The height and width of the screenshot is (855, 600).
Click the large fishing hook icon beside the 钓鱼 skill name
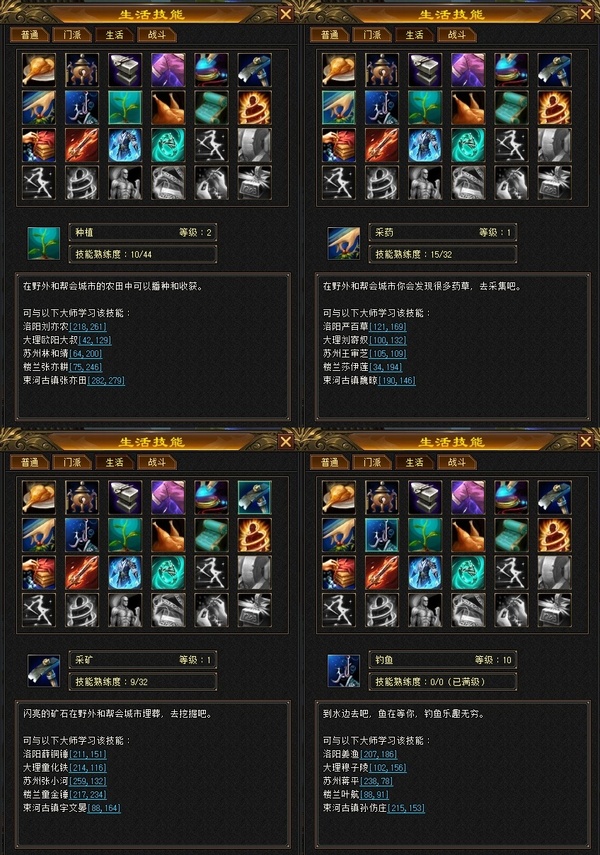344,671
